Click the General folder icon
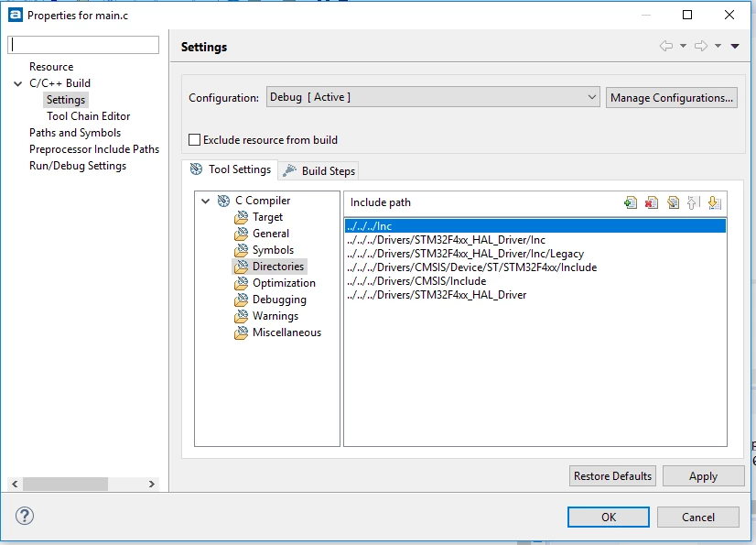The image size is (756, 545). pos(241,234)
